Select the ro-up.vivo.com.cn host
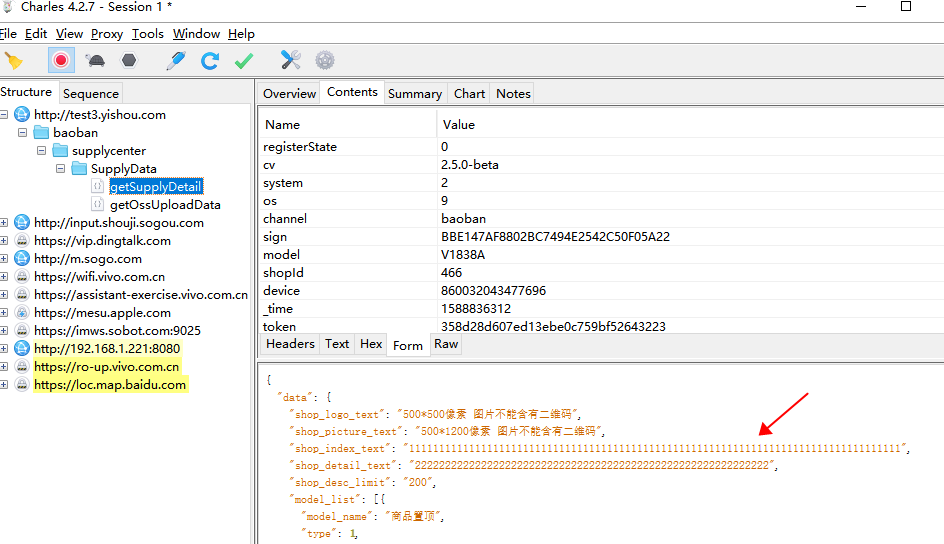The height and width of the screenshot is (544, 944). tap(107, 366)
